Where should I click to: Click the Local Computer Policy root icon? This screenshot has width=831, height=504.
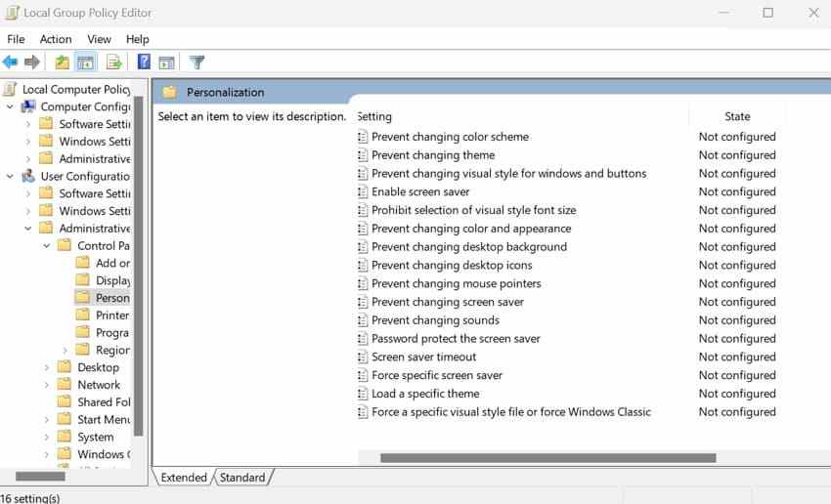(10, 89)
